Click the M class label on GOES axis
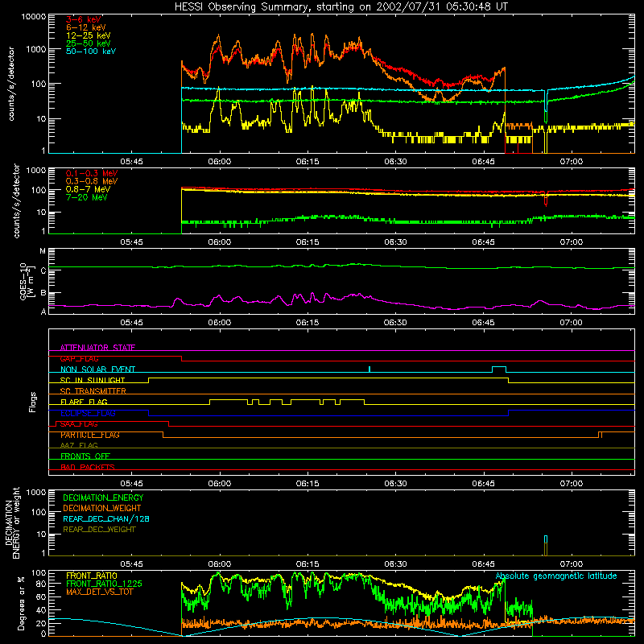Image resolution: width=644 pixels, height=644 pixels. click(x=43, y=251)
